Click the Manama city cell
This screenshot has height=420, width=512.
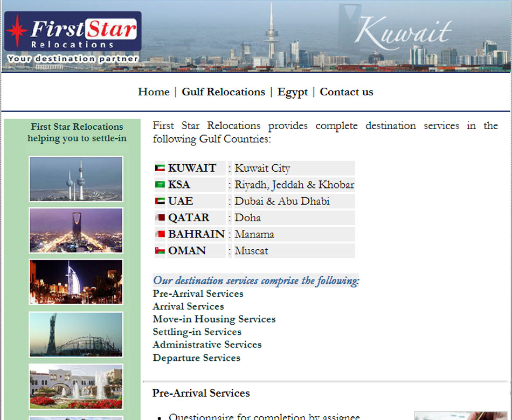(x=294, y=234)
